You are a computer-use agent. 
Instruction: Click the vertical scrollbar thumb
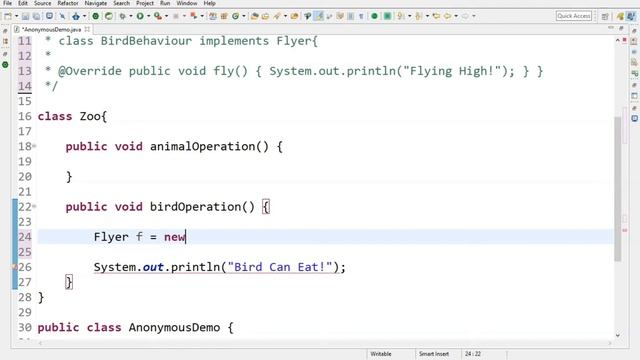coord(618,189)
